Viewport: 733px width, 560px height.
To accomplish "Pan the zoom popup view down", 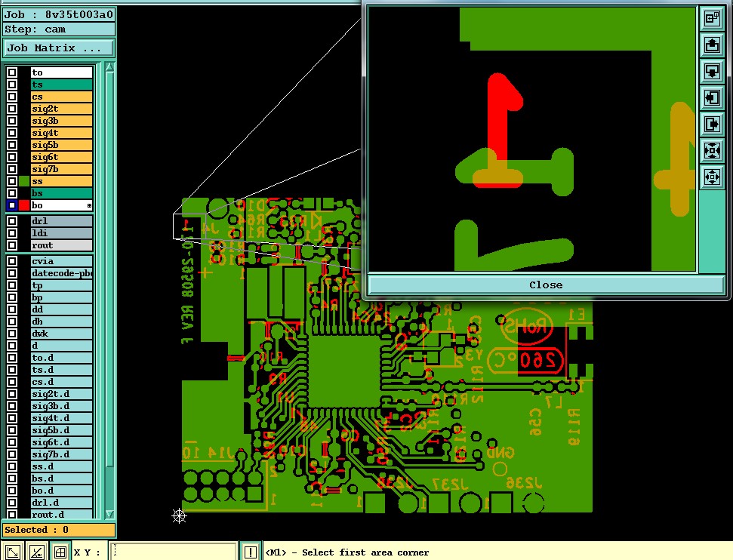I will 712,72.
